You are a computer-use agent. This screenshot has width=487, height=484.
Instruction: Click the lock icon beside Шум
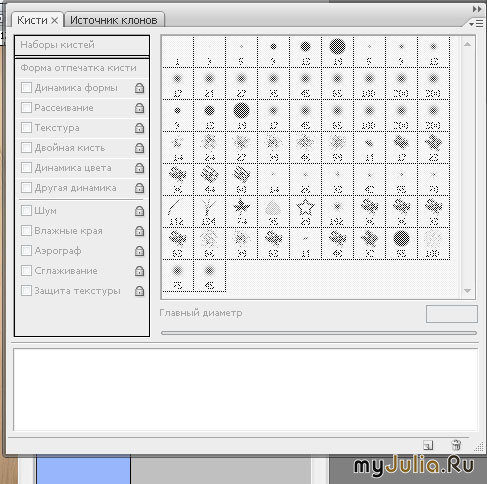(x=139, y=211)
